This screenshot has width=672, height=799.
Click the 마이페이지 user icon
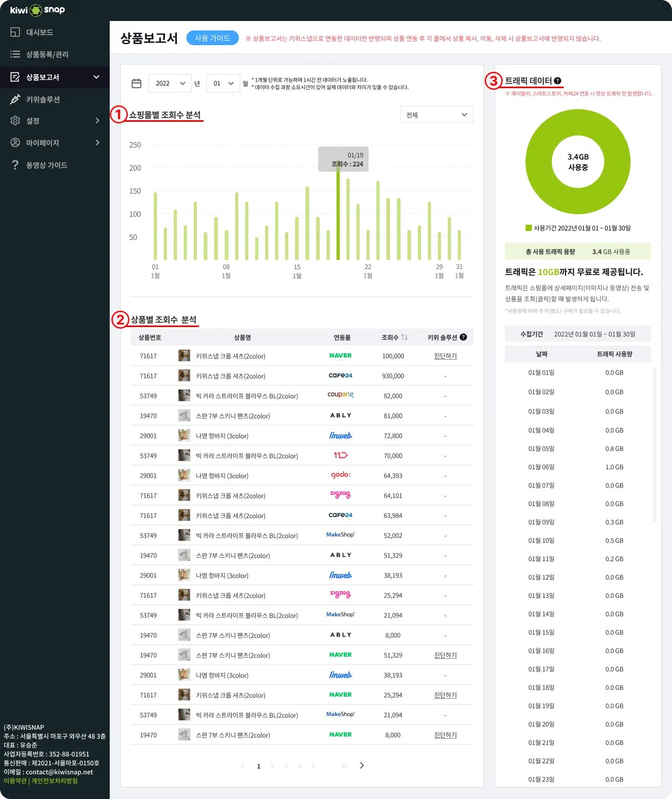click(x=15, y=143)
